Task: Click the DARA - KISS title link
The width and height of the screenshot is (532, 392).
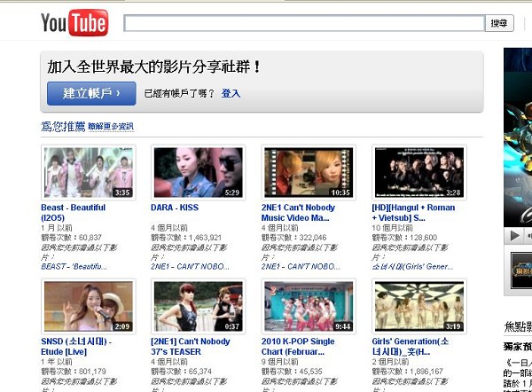Action: click(175, 208)
